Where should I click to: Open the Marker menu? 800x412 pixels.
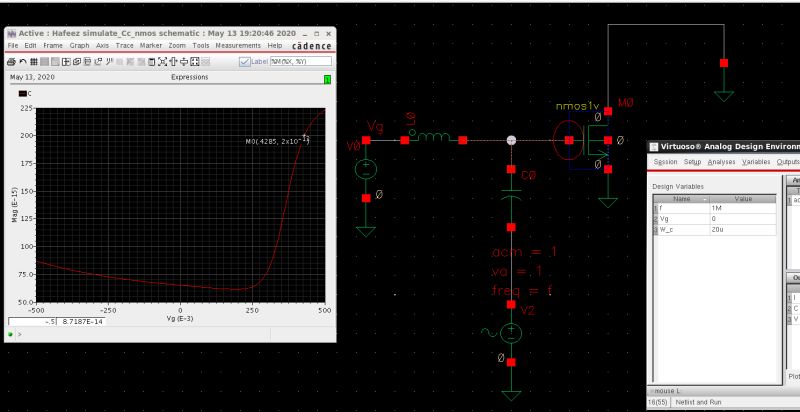pos(151,45)
